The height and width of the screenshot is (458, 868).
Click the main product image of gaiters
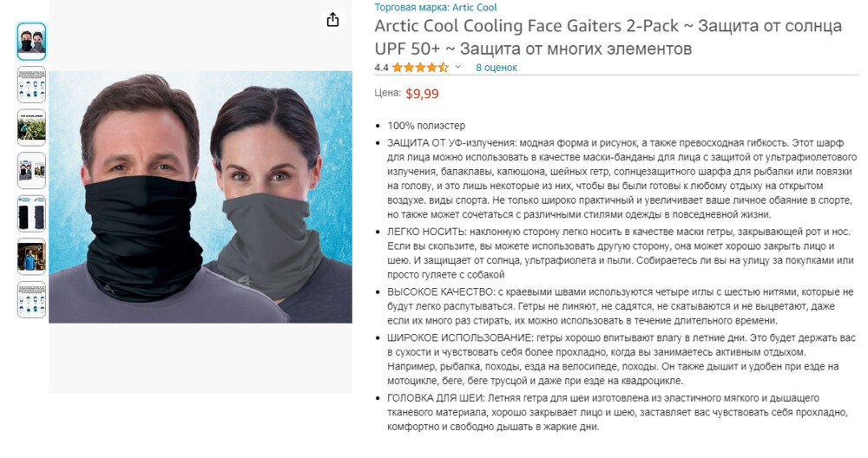tap(201, 197)
